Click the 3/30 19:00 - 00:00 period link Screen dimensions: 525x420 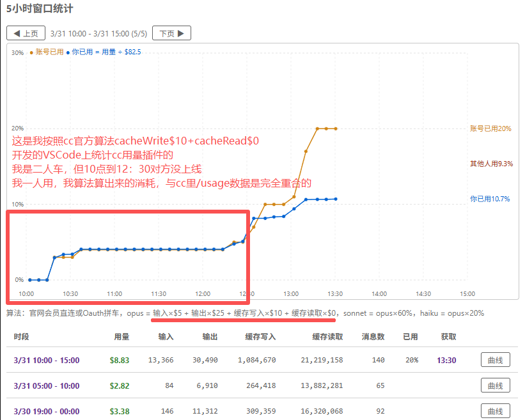click(x=47, y=411)
